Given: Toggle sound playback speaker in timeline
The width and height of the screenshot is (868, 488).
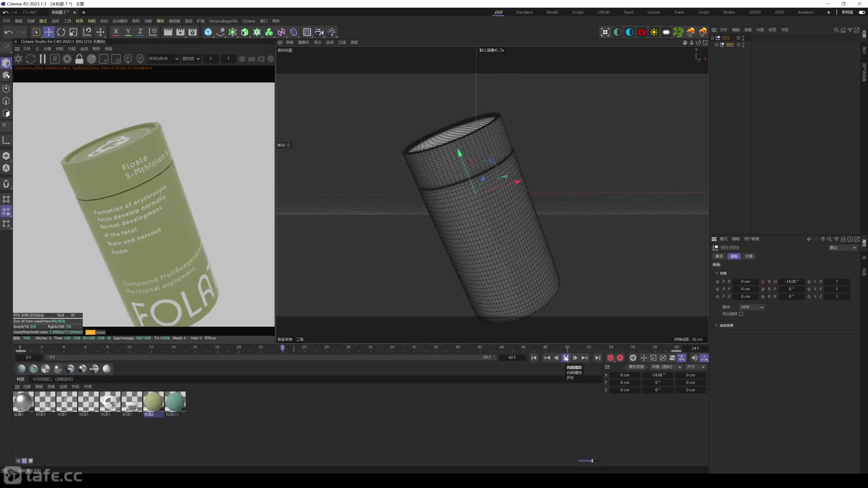Looking at the screenshot, I should coord(694,358).
